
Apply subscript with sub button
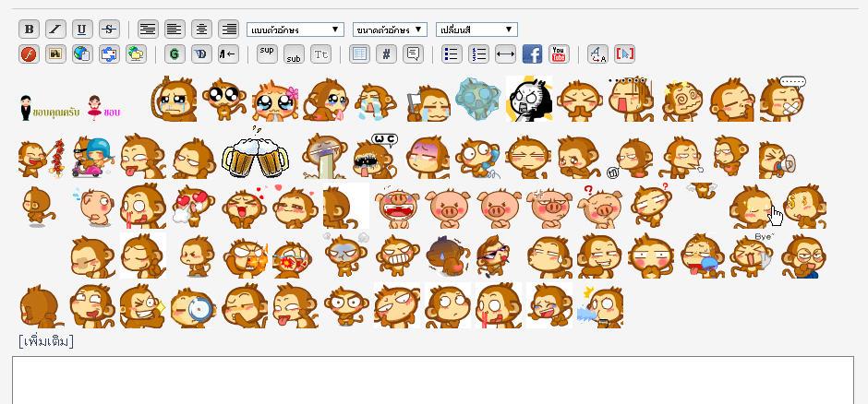[x=294, y=54]
